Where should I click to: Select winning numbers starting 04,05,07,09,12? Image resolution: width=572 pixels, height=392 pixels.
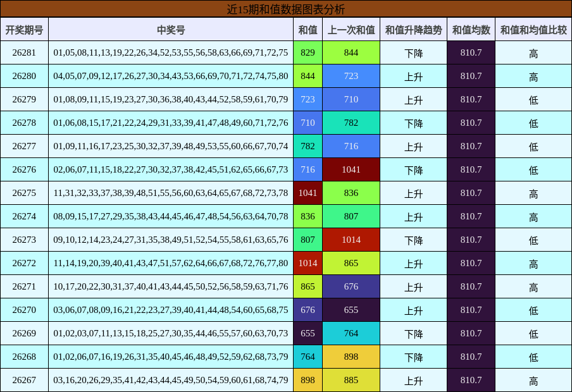point(171,76)
